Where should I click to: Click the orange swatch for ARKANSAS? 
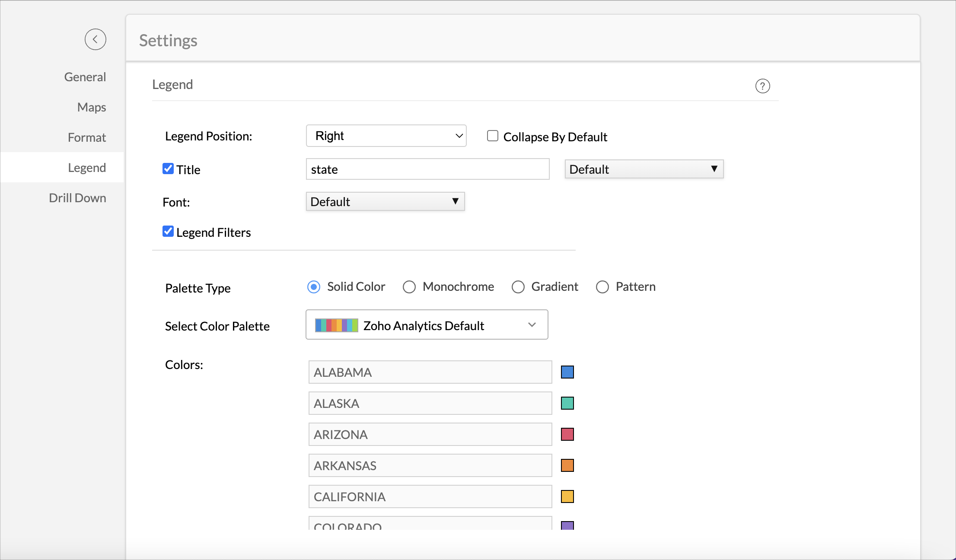point(567,465)
